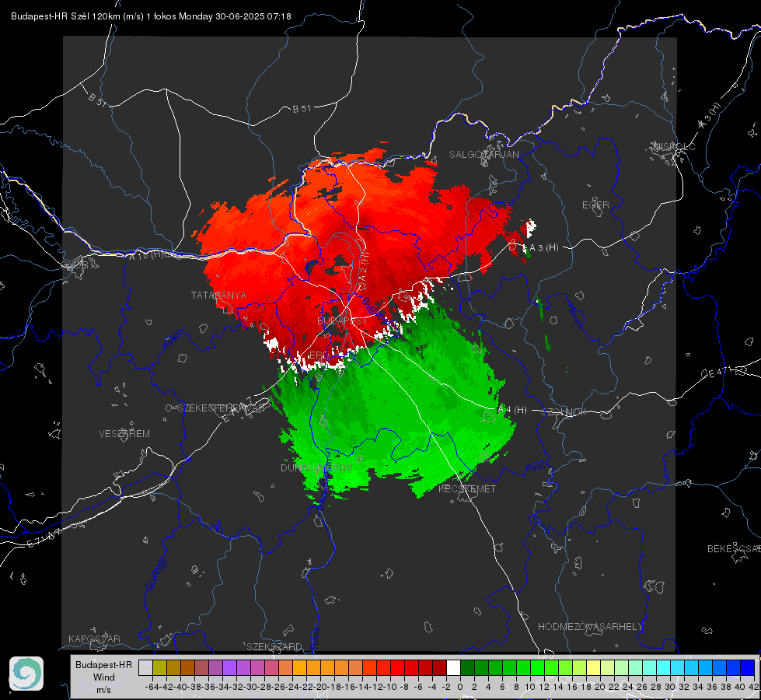The height and width of the screenshot is (700, 761).
Task: Click the swirl logo icon beside the legend
Action: [x=26, y=674]
